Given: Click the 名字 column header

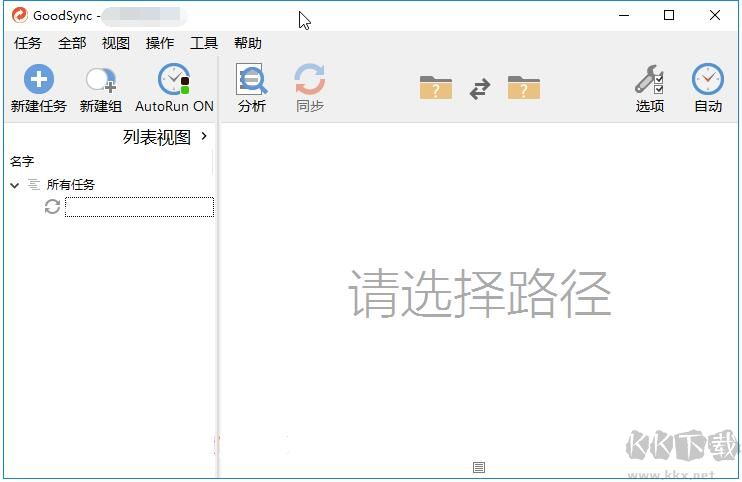Looking at the screenshot, I should click(x=22, y=161).
